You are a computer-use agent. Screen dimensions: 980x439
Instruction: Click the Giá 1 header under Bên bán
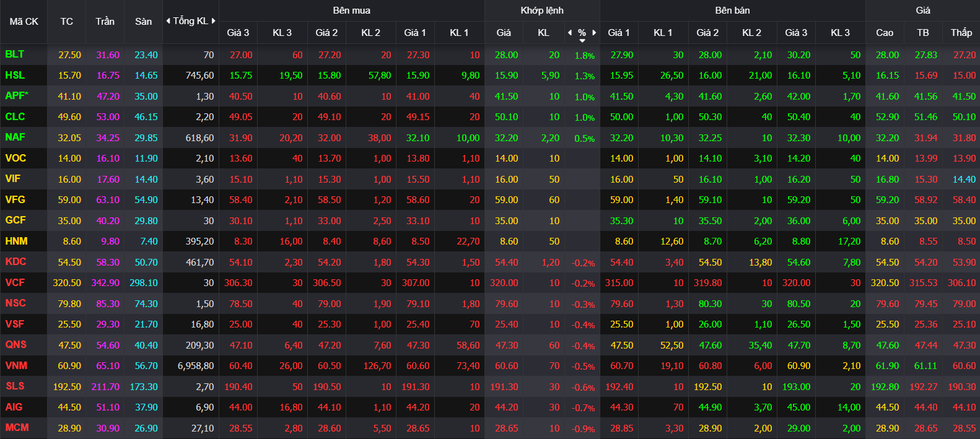pos(619,33)
